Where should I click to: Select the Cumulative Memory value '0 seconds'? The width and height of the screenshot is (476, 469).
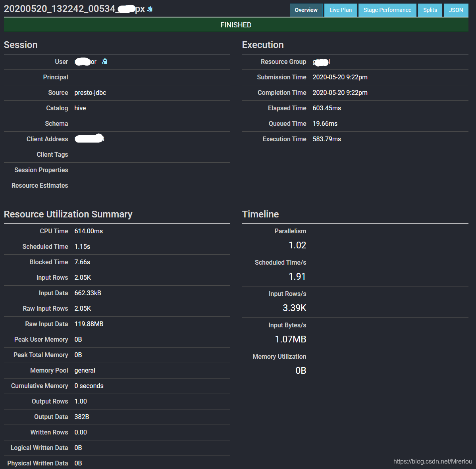[x=89, y=386]
